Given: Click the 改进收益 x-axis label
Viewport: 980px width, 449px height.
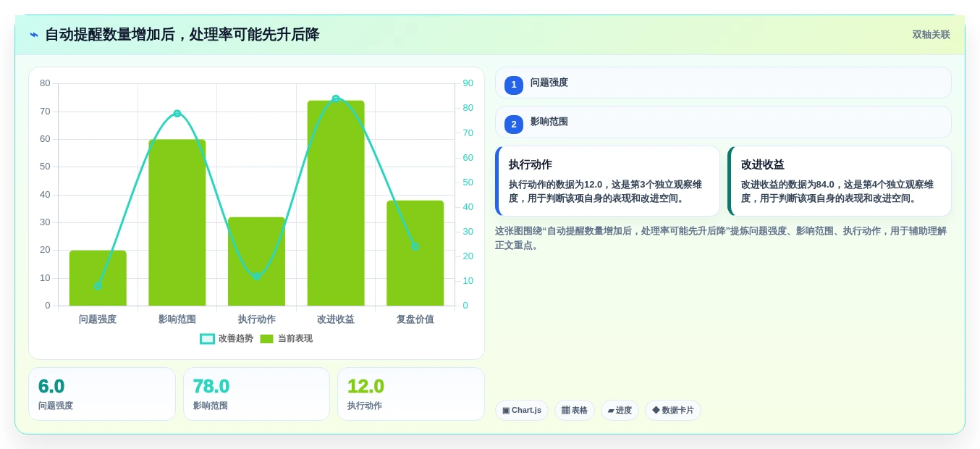Looking at the screenshot, I should (336, 319).
